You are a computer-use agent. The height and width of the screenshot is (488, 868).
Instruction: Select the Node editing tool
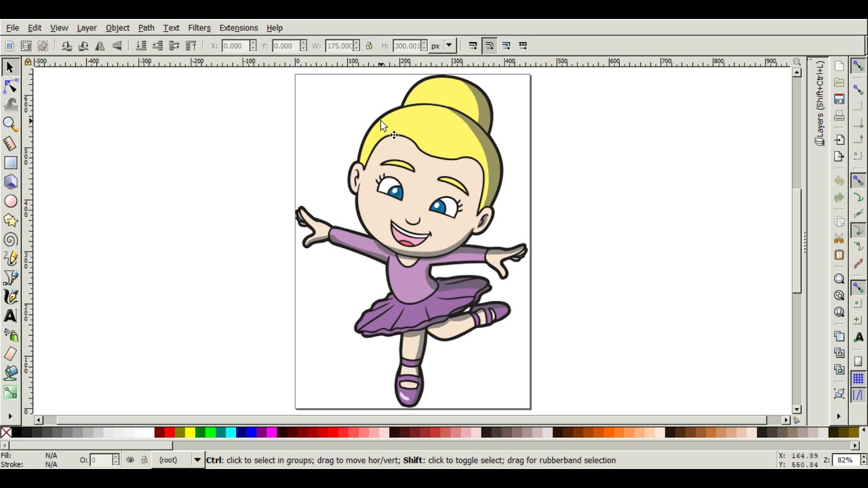[x=10, y=86]
